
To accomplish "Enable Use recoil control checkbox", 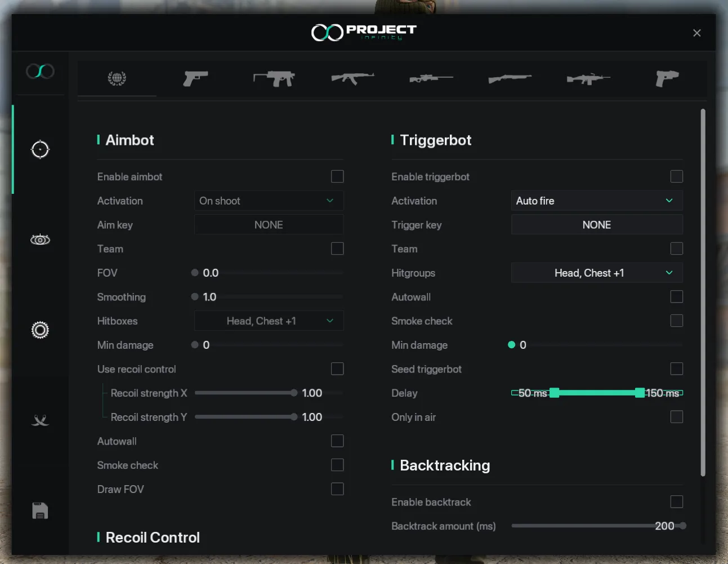I will click(x=337, y=368).
